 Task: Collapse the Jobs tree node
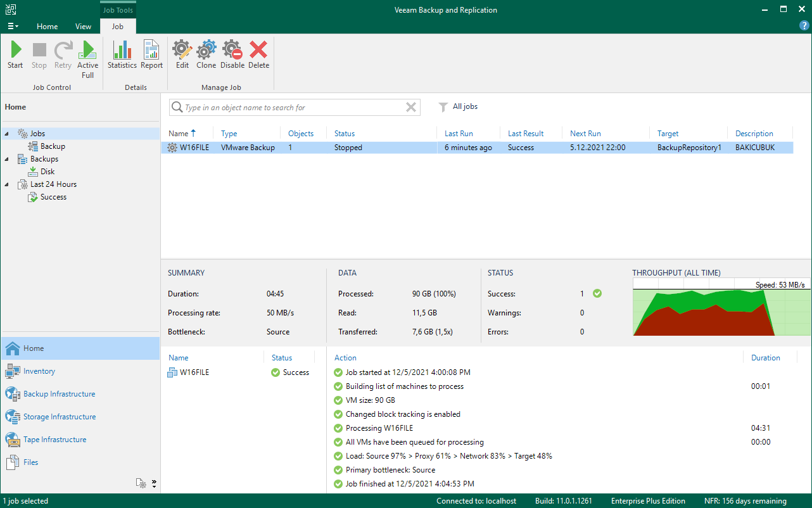[x=7, y=134]
